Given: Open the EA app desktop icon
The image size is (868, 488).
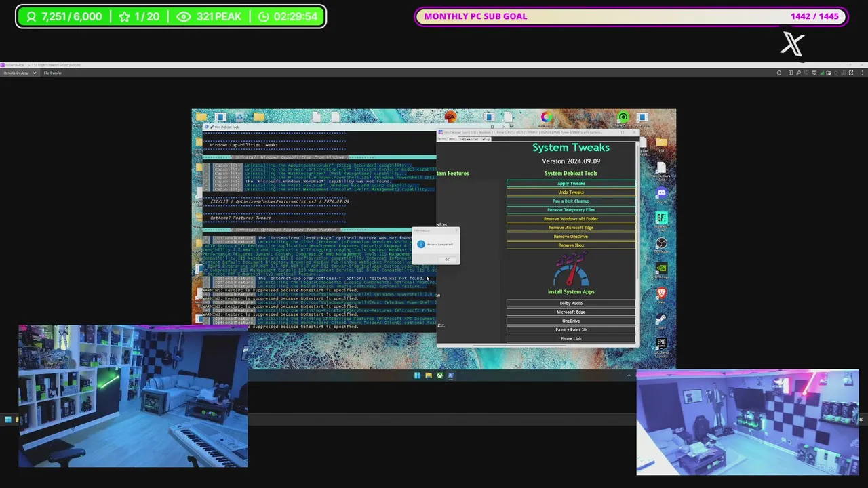Looking at the screenshot, I should pyautogui.click(x=450, y=118).
